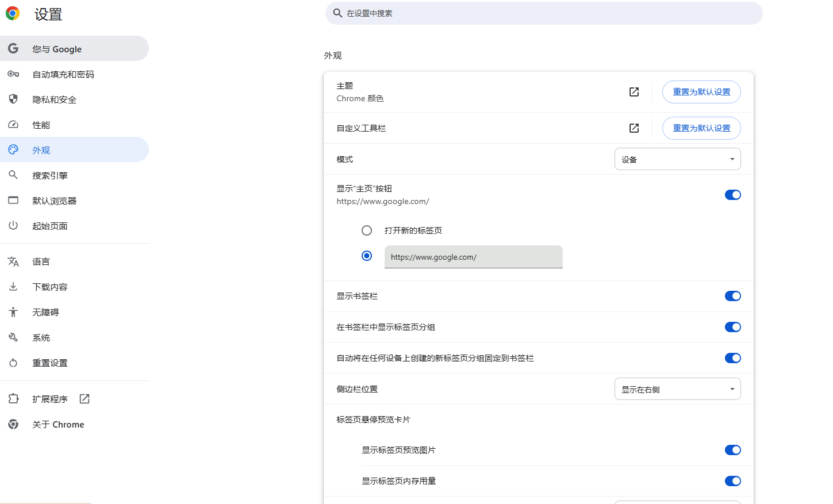
Task: Open the 主题 external link icon
Action: pos(634,92)
